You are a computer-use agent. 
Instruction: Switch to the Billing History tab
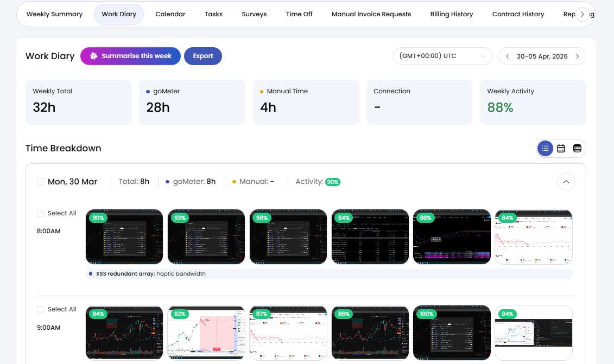pyautogui.click(x=451, y=14)
